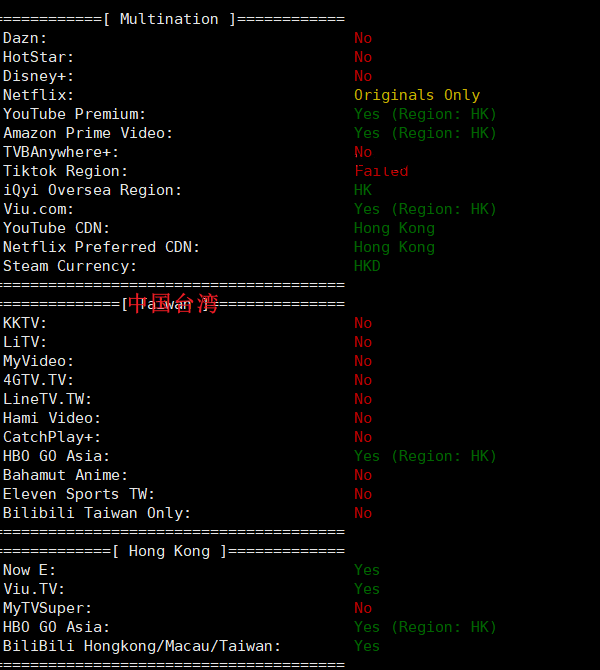600x670 pixels.
Task: Click the Netflix Preferred CDN Hong Kong value
Action: point(394,247)
